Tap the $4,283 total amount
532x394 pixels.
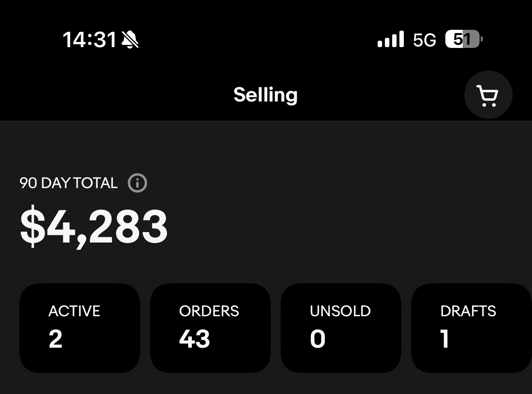[94, 226]
